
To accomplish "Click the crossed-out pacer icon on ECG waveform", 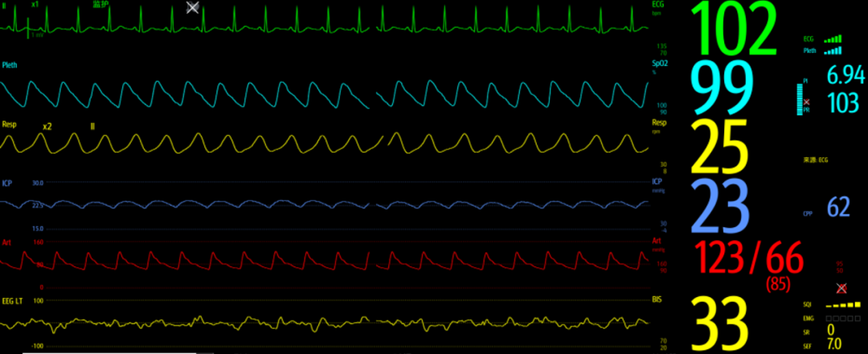I will [x=192, y=7].
